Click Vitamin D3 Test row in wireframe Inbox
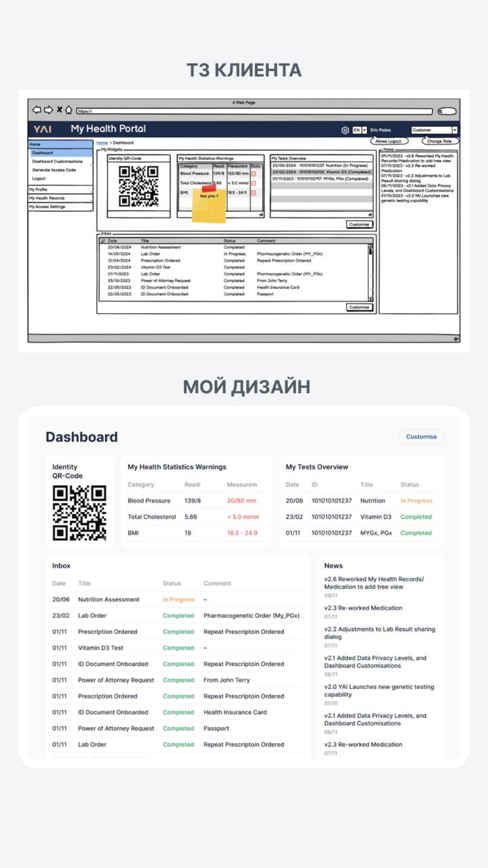This screenshot has height=868, width=488. tap(234, 267)
